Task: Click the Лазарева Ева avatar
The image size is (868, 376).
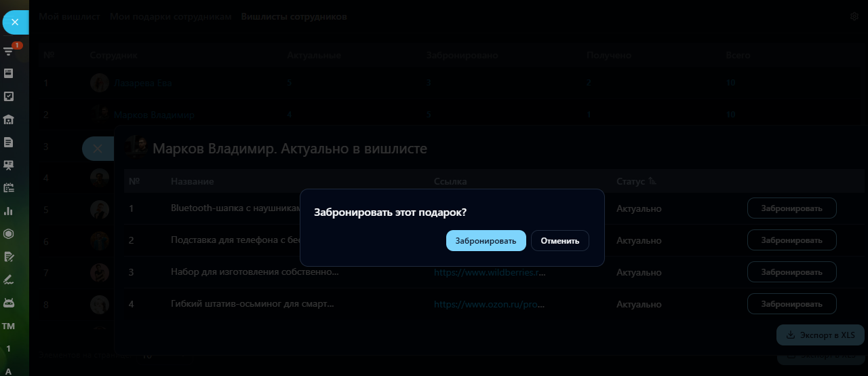Action: (x=100, y=83)
